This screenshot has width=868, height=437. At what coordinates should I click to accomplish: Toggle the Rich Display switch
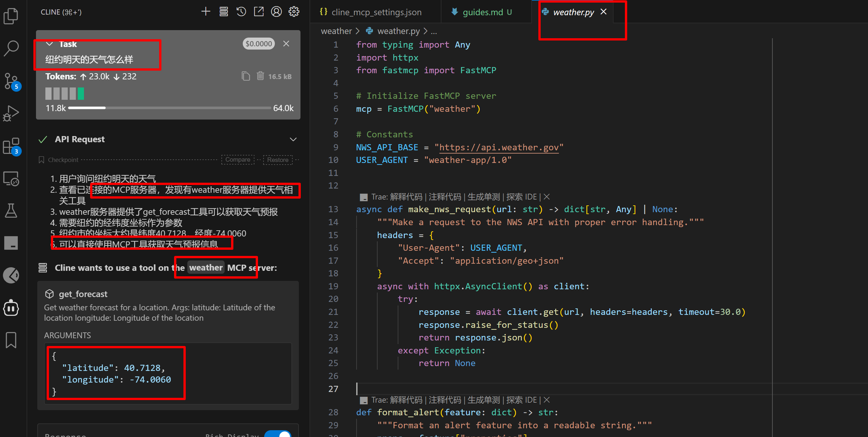pos(278,434)
